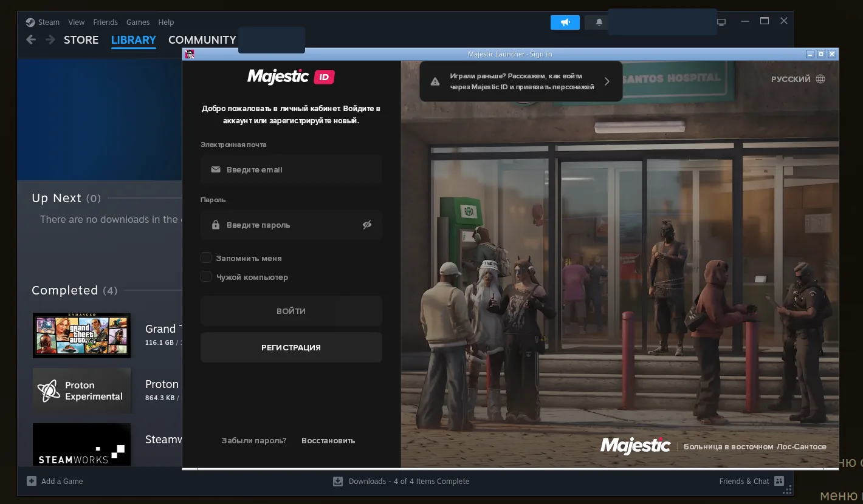Click the Completed (4) heading
Screen dimensions: 863x504
75,290
